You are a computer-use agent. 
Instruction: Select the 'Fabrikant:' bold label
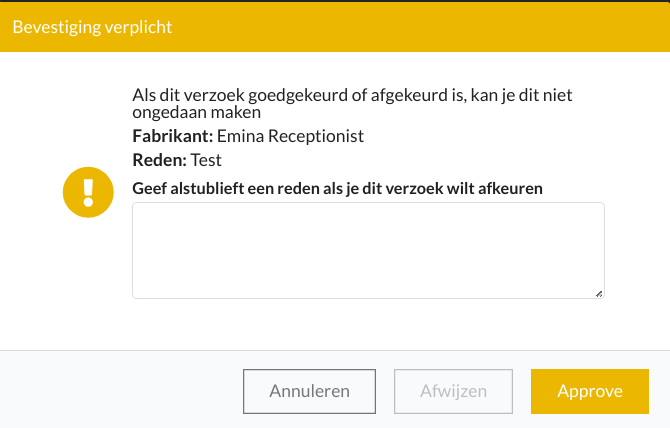[173, 136]
